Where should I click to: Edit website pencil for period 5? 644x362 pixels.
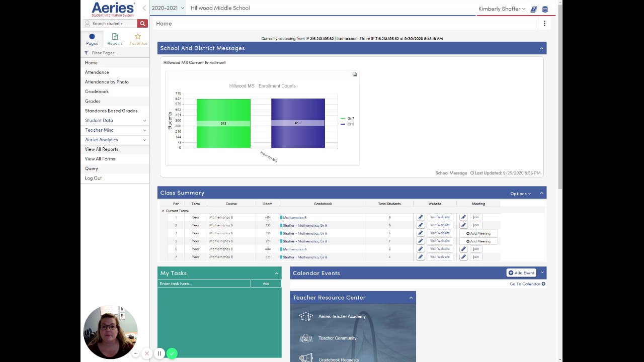click(x=420, y=241)
